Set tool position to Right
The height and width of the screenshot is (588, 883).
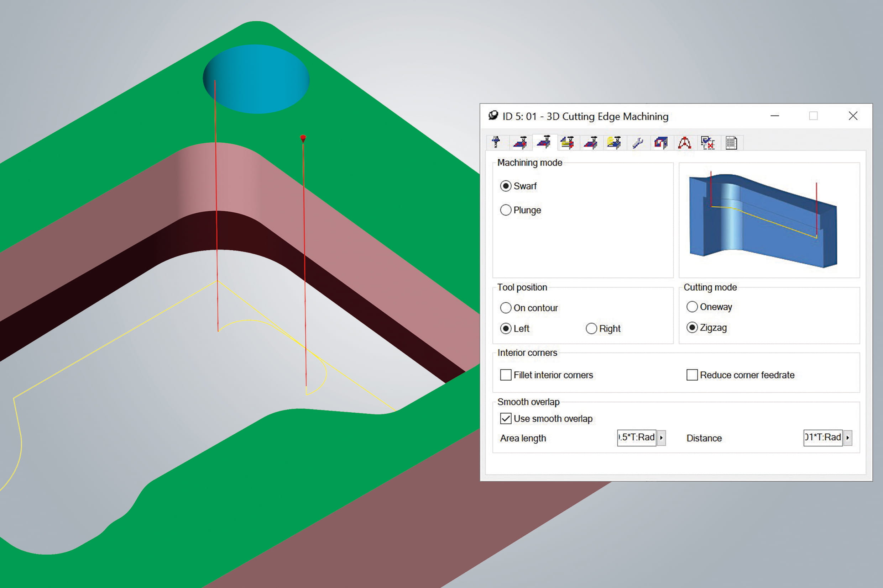(x=591, y=328)
